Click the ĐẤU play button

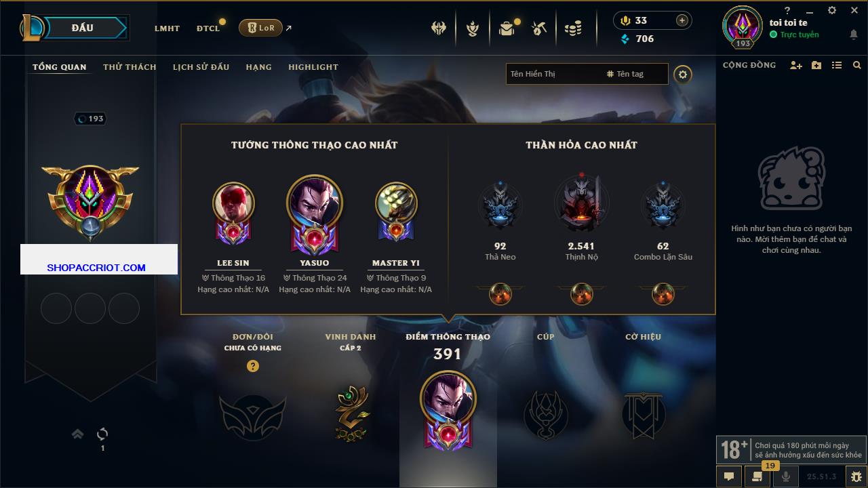pyautogui.click(x=81, y=28)
